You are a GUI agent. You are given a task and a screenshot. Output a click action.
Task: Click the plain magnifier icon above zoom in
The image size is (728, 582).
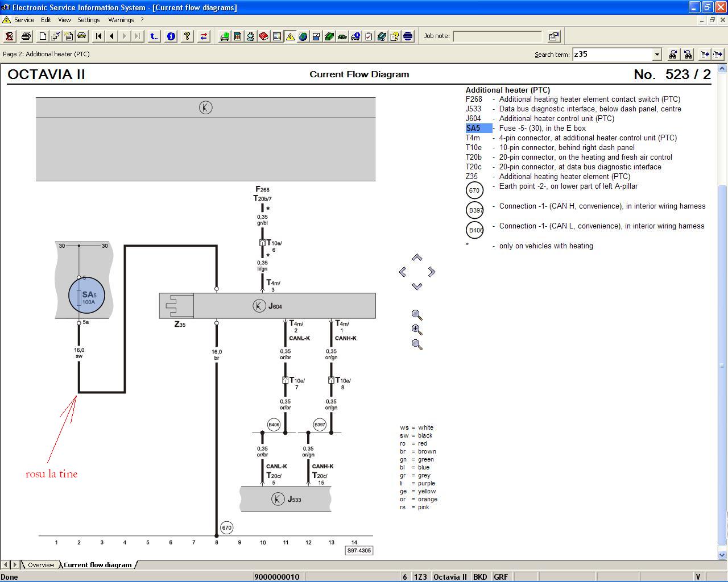[x=417, y=315]
